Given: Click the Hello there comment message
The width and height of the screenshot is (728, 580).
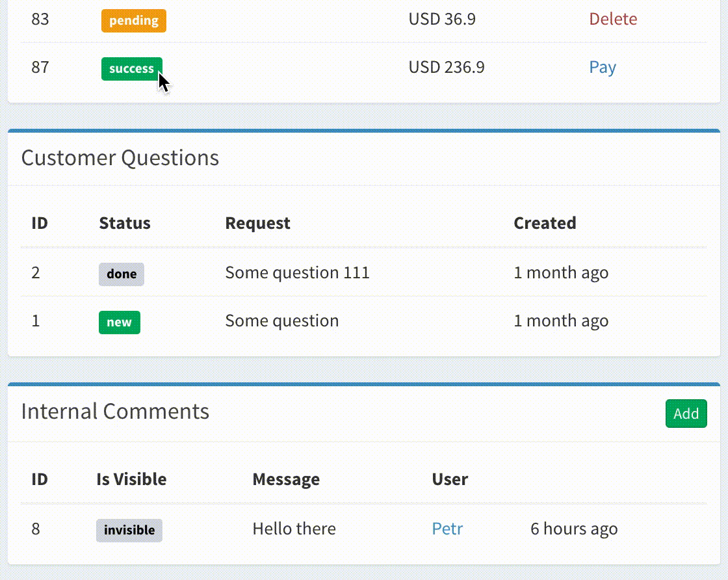Looking at the screenshot, I should (x=294, y=529).
